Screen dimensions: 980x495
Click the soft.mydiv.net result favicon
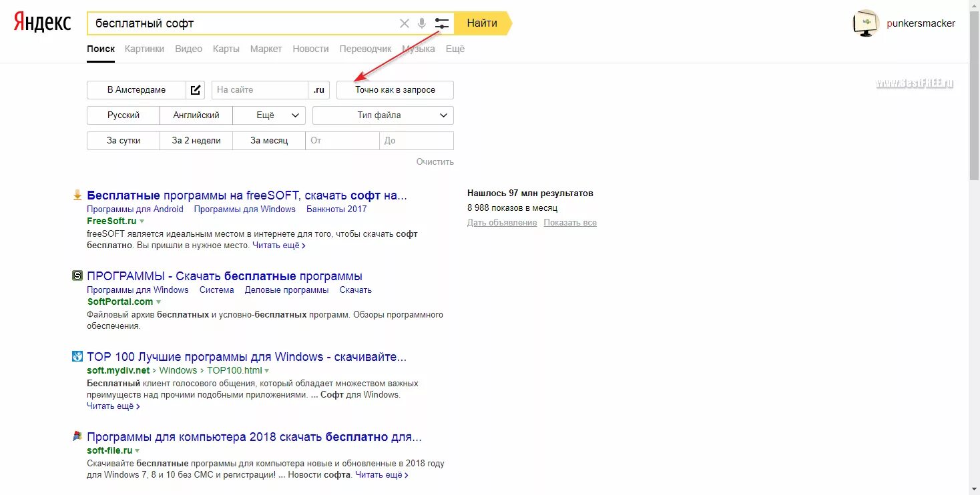(x=77, y=356)
